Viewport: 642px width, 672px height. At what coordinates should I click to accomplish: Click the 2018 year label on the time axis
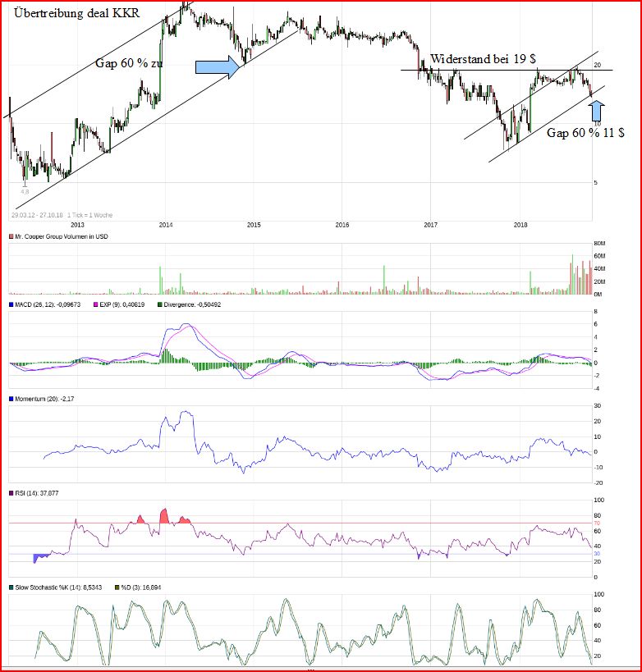click(520, 225)
